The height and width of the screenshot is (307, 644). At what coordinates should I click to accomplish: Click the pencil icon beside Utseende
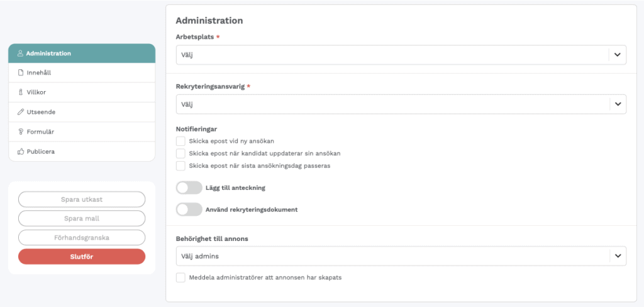pyautogui.click(x=21, y=112)
